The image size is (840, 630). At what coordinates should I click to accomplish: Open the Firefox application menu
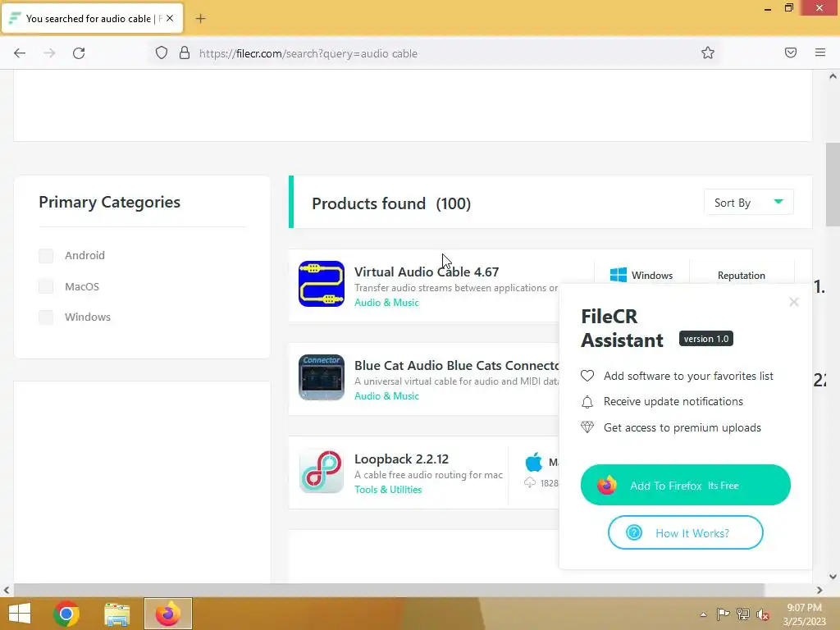pyautogui.click(x=819, y=52)
